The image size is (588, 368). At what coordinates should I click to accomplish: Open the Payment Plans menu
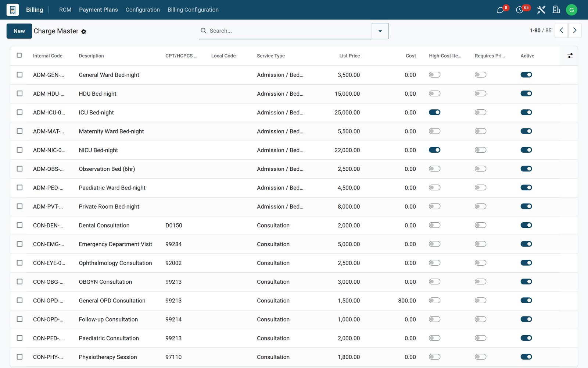[98, 10]
